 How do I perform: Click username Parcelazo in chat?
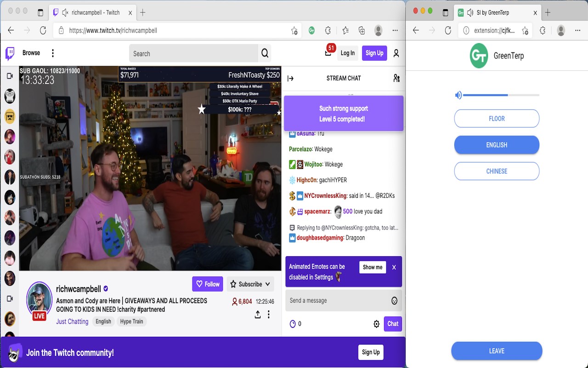[301, 149]
